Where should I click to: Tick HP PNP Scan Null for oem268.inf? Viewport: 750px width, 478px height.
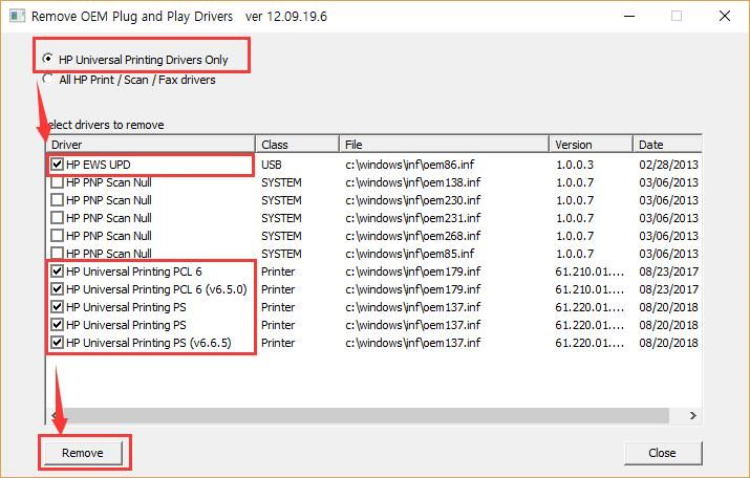point(57,235)
